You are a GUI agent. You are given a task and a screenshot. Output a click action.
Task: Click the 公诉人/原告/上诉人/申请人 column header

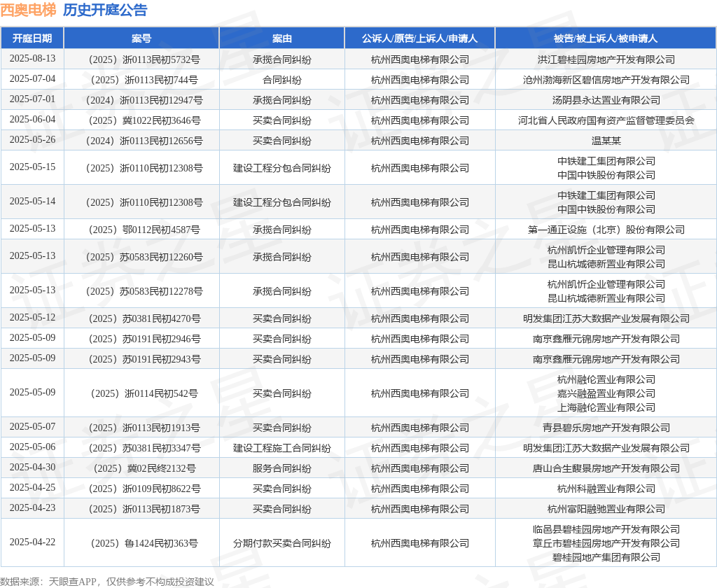point(419,38)
